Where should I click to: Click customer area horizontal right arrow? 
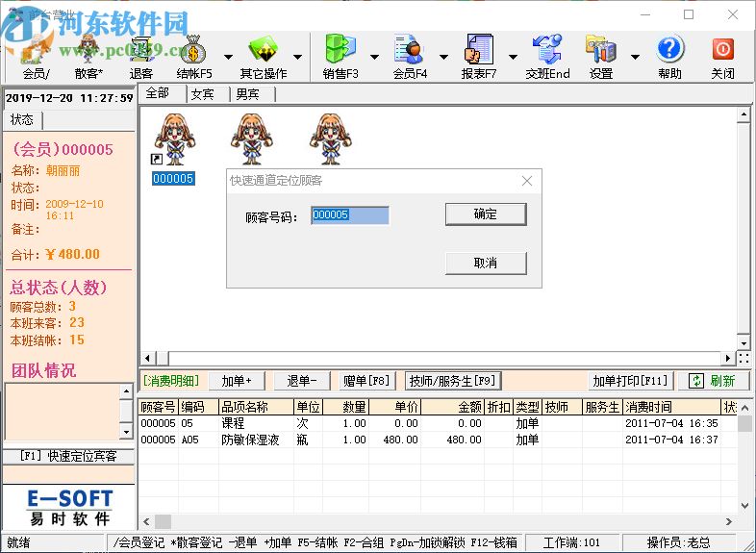click(728, 358)
